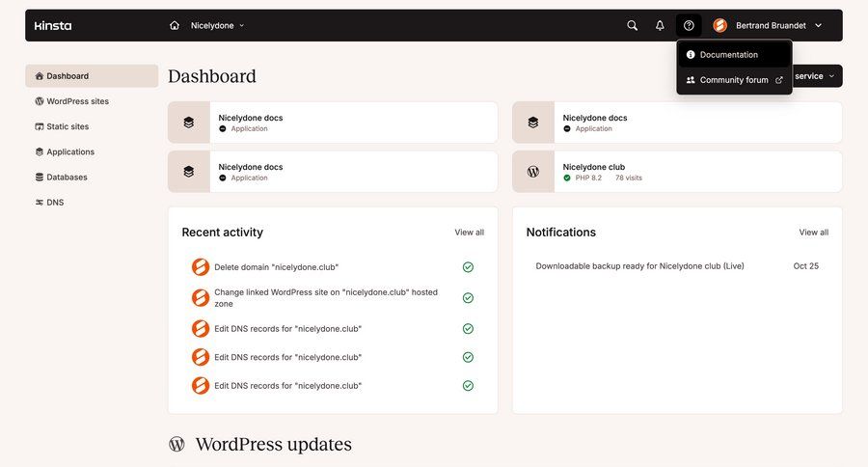
Task: Expand the add service dropdown button
Action: (816, 76)
